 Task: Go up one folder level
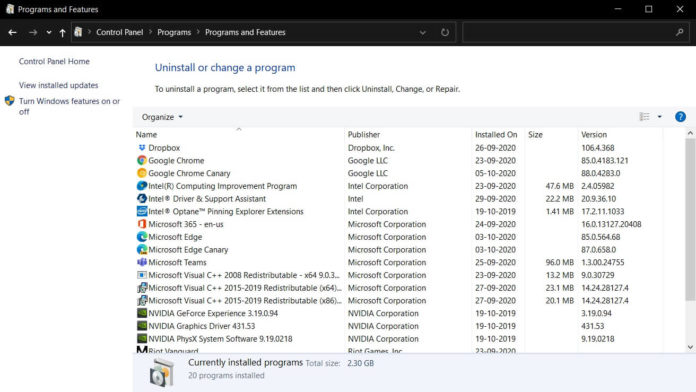[62, 32]
